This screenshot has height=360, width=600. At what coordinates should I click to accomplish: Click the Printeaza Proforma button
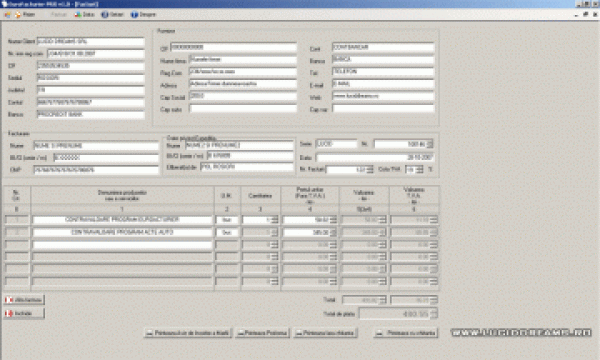coord(262,333)
